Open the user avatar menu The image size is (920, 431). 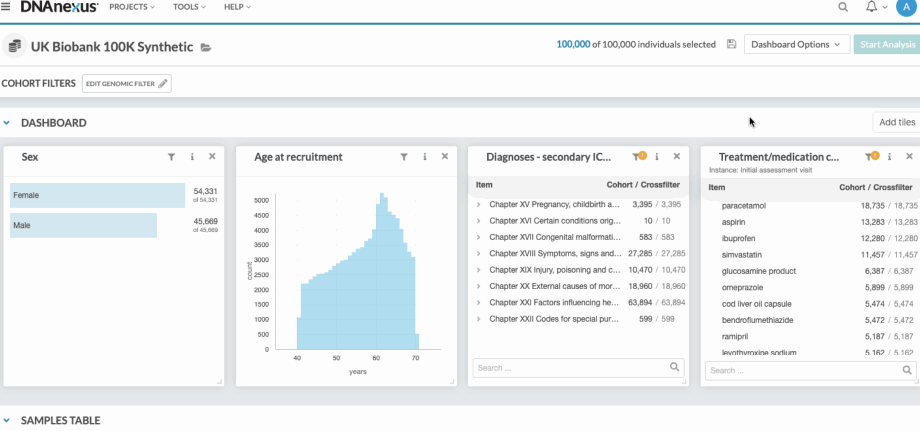(907, 7)
